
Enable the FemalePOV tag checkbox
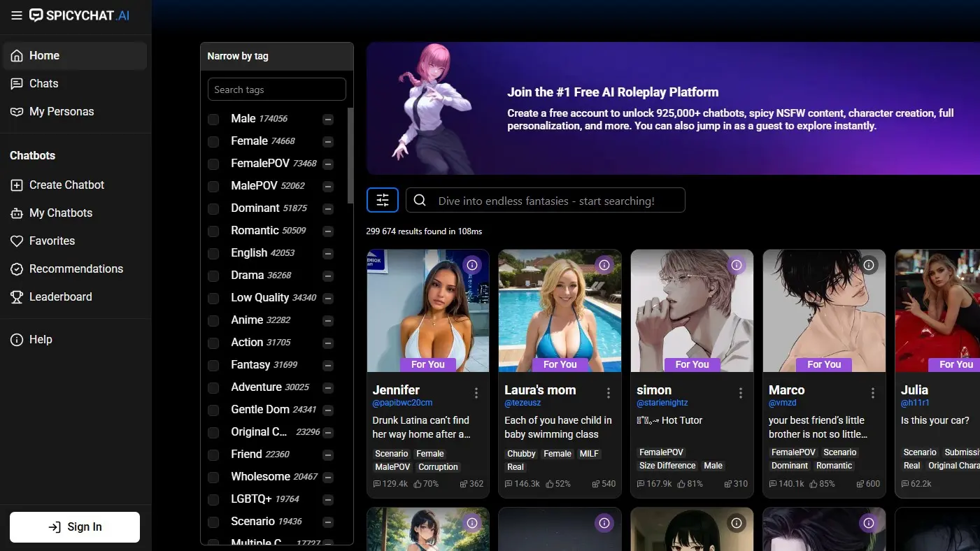213,164
